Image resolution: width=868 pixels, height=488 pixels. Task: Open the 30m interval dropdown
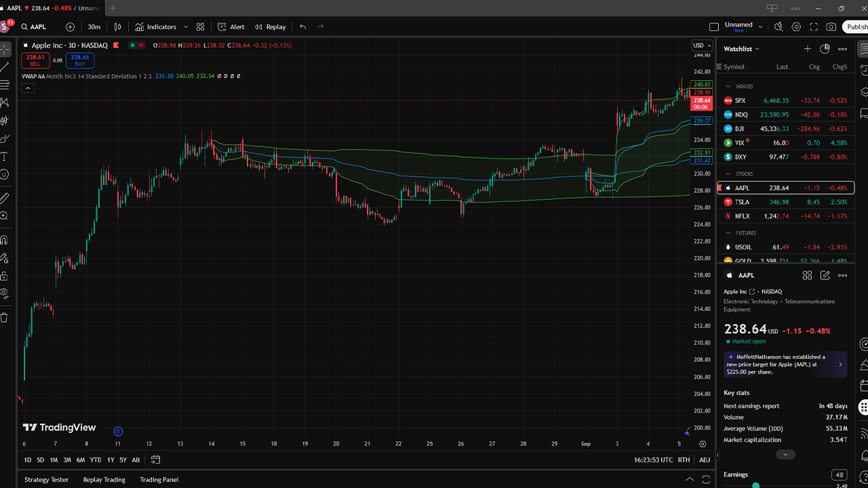[x=94, y=27]
